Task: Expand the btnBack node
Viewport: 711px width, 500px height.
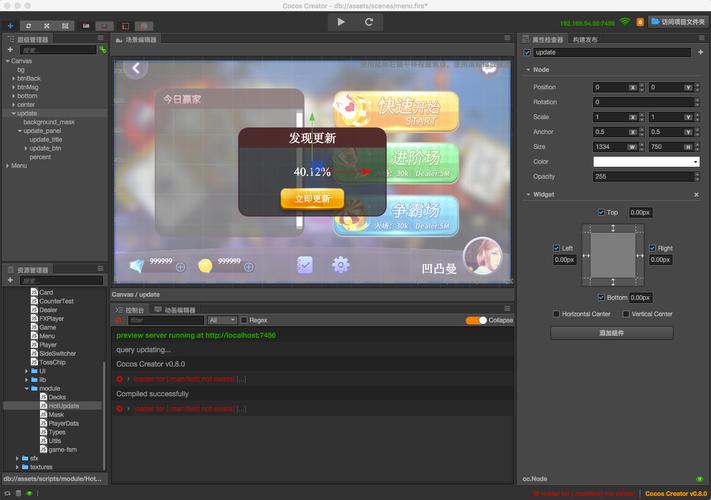Action: [13, 77]
